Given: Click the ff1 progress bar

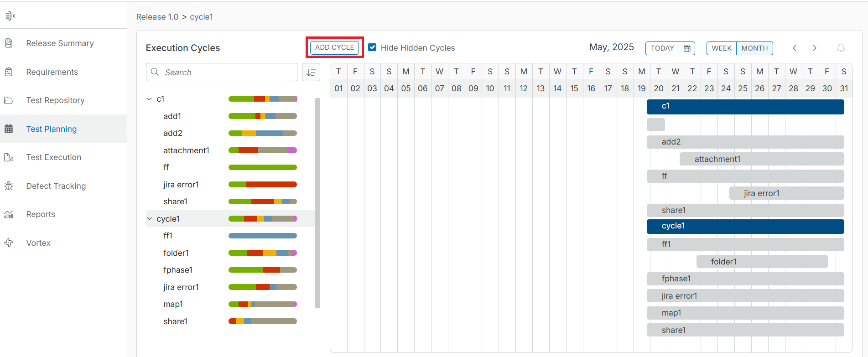Looking at the screenshot, I should [262, 236].
